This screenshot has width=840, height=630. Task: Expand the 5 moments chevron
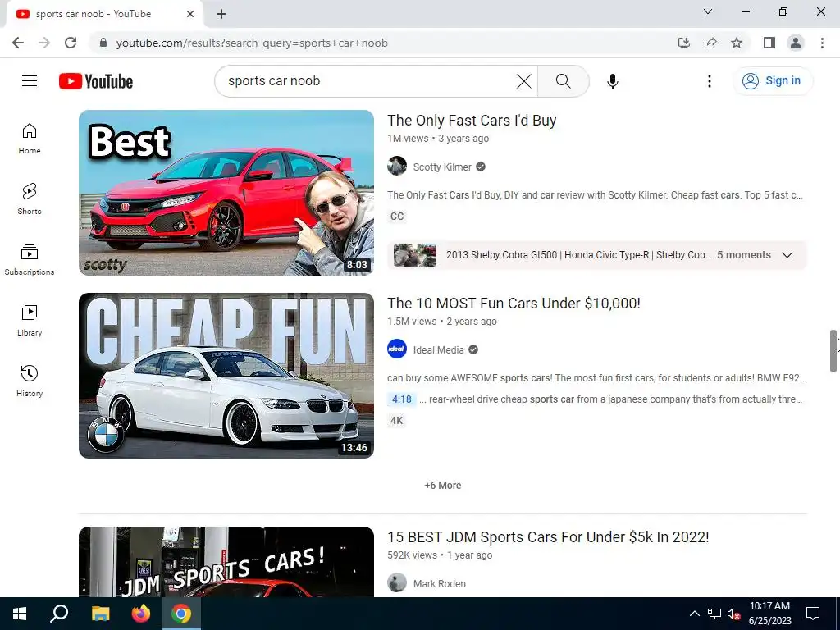(787, 255)
